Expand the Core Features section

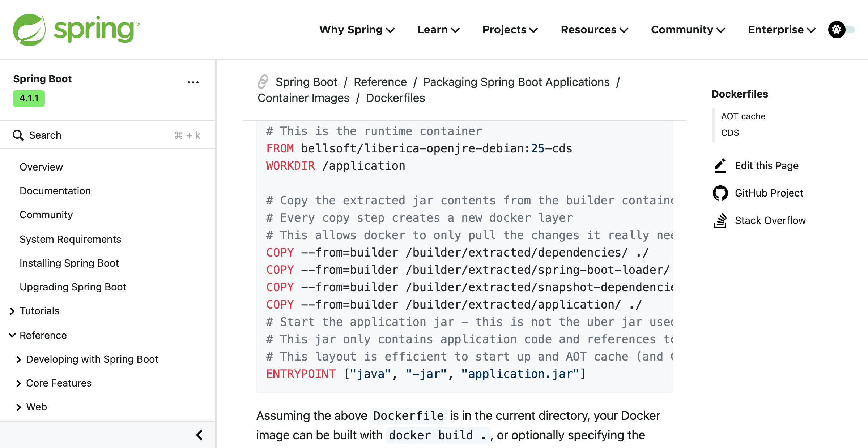point(19,383)
